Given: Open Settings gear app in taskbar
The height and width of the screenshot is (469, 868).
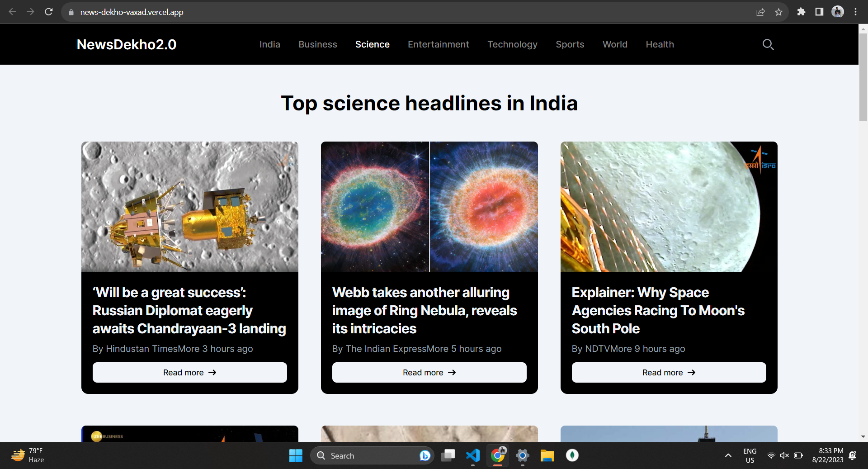Looking at the screenshot, I should click(523, 455).
